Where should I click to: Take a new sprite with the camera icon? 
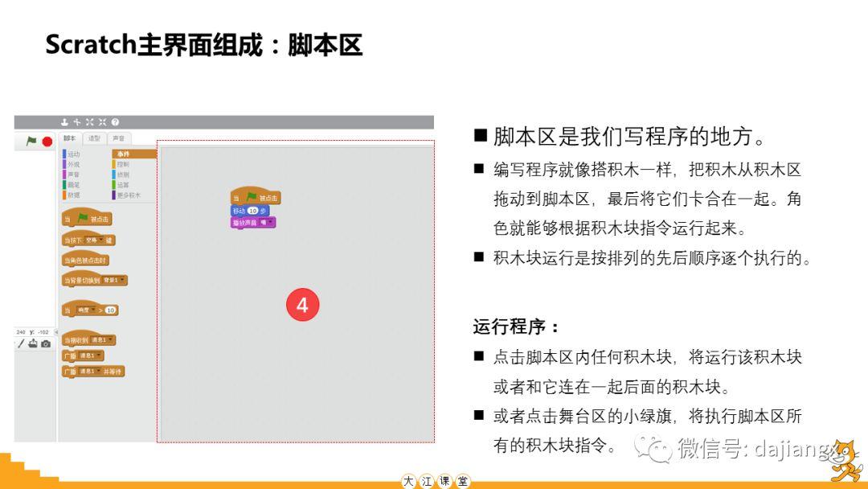[x=46, y=343]
